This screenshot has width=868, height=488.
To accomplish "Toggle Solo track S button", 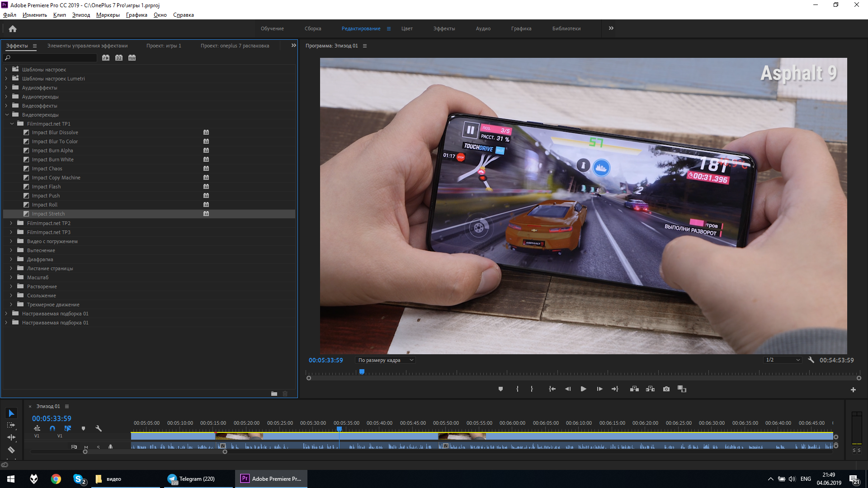I will click(98, 447).
